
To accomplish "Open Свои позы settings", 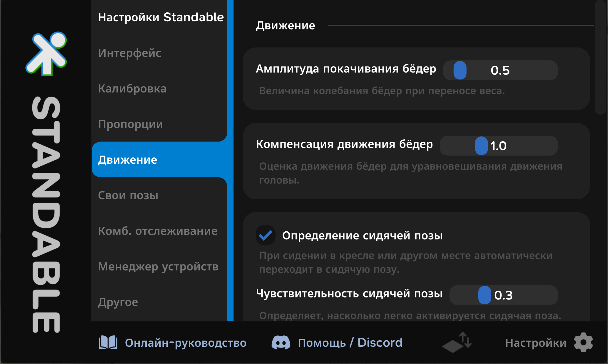I will click(x=128, y=195).
